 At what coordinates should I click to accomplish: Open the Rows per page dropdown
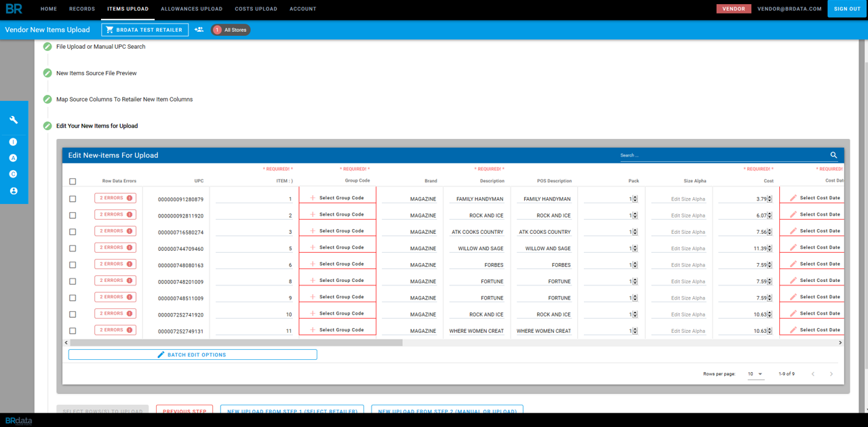click(x=755, y=374)
